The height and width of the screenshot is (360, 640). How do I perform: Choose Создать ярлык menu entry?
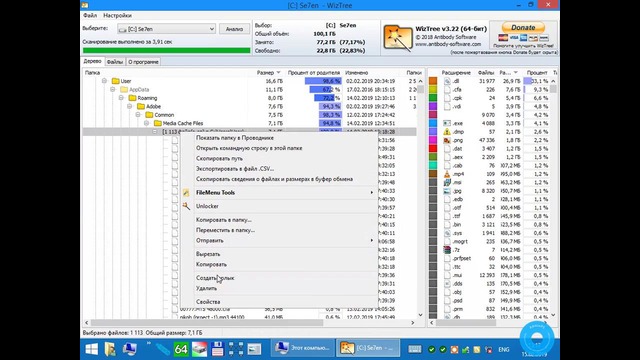tap(215, 278)
